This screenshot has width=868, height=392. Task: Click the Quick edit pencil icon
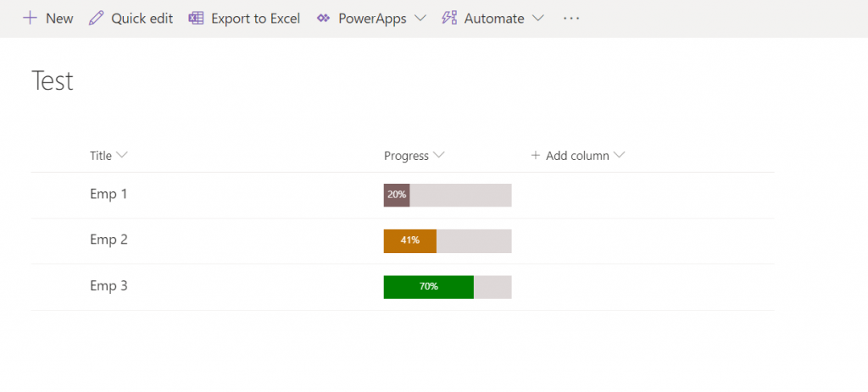97,18
